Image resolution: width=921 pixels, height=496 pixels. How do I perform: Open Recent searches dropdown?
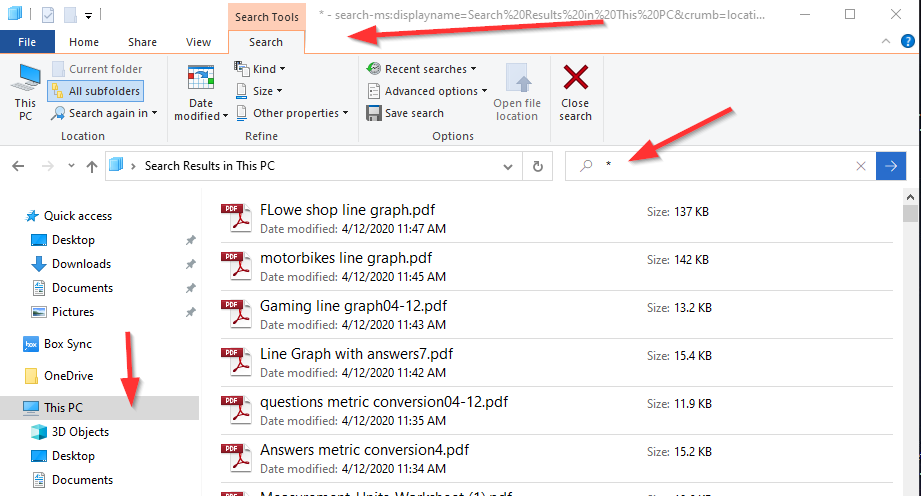[x=422, y=69]
